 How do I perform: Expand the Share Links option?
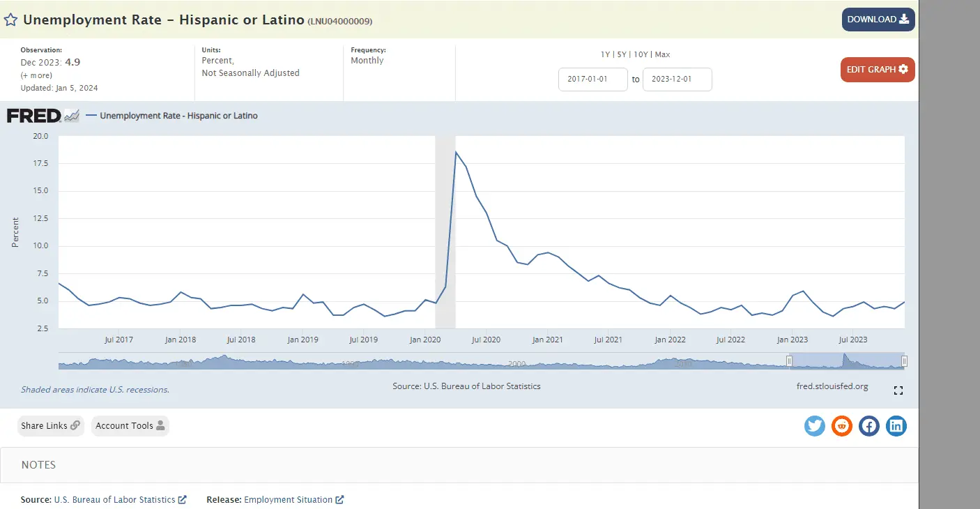click(50, 425)
